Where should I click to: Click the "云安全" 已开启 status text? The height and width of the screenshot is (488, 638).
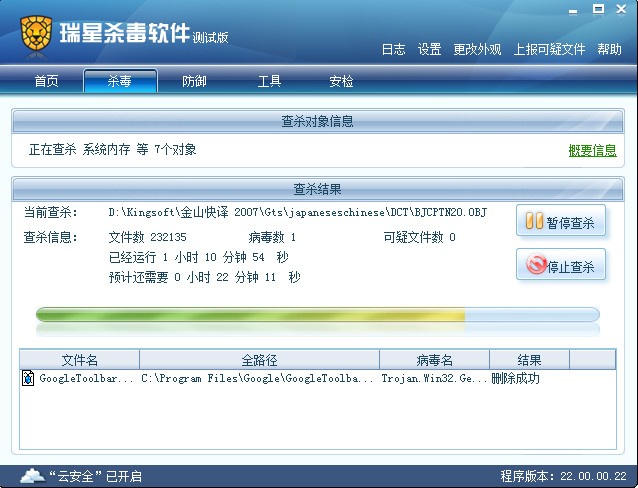click(95, 476)
